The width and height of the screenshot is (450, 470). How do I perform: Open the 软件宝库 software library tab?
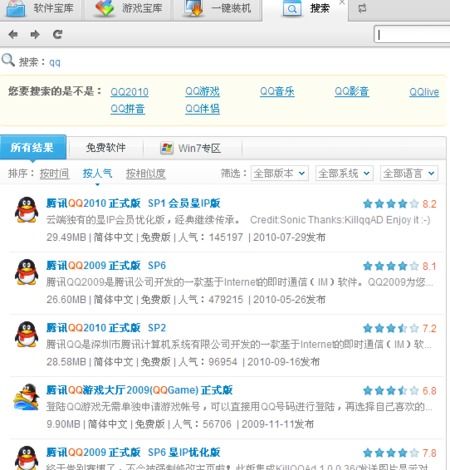pos(42,9)
